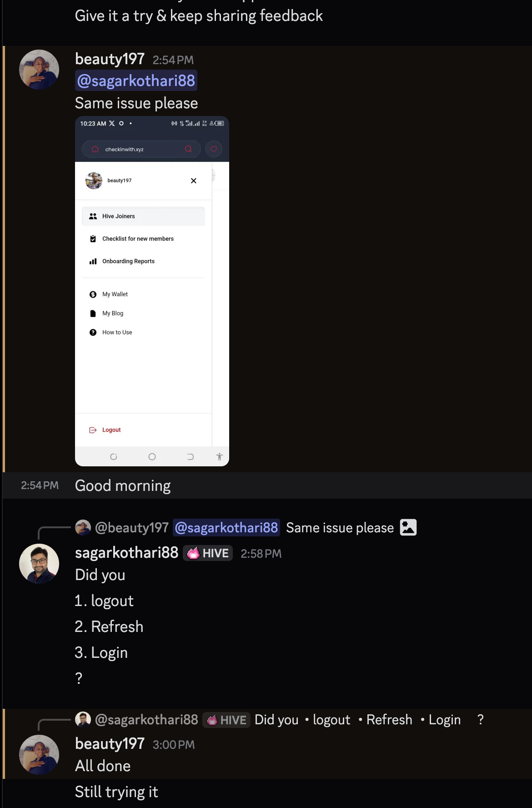Click beauty197's avatar on the 3:00 PM message
532x808 pixels.
tap(39, 754)
